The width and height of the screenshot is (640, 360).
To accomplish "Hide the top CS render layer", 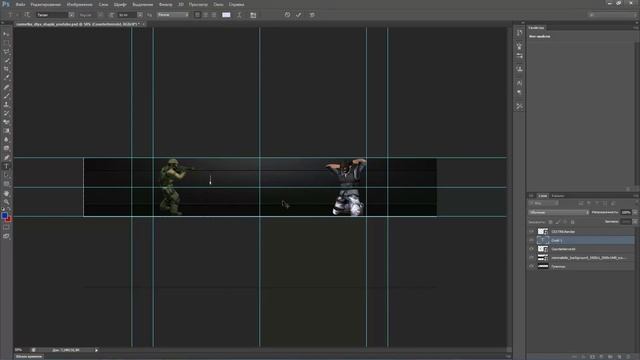I will [x=531, y=231].
